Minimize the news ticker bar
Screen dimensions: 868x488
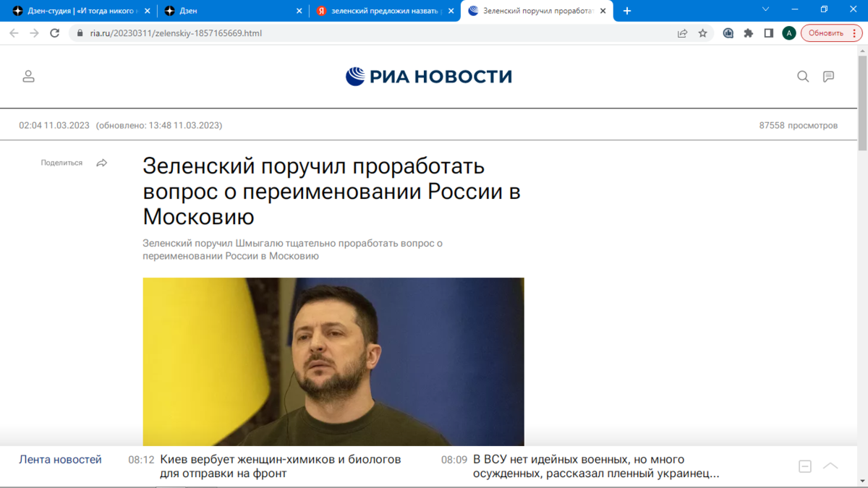pos(805,466)
